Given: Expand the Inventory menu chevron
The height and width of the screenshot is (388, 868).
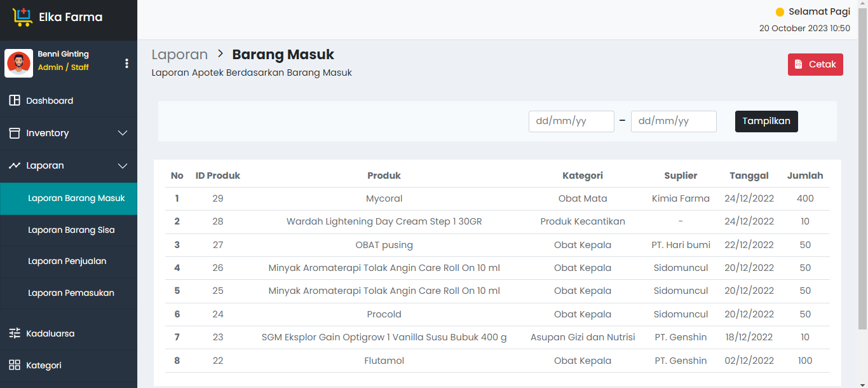Looking at the screenshot, I should (x=123, y=133).
